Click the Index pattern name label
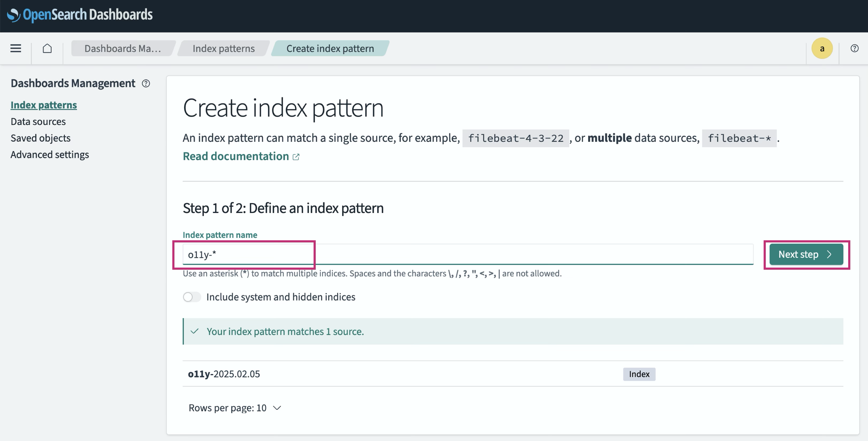Screen dimensions: 868x441 click(x=220, y=235)
